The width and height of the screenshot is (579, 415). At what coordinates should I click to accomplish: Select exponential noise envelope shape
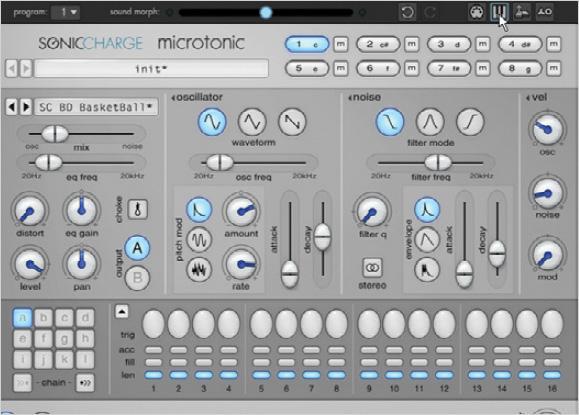pyautogui.click(x=427, y=209)
